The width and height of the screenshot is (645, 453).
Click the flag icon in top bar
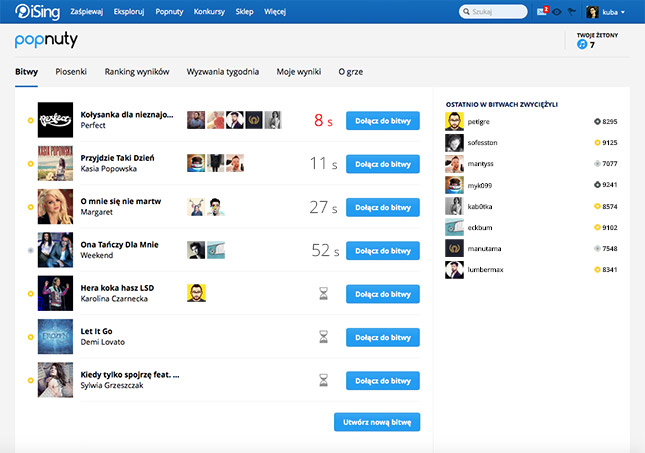(570, 12)
